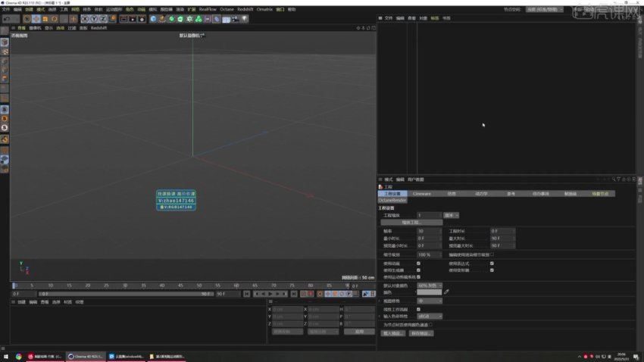This screenshot has width=644, height=362.
Task: Open the 视图修剪 dropdown
Action: pyautogui.click(x=430, y=301)
